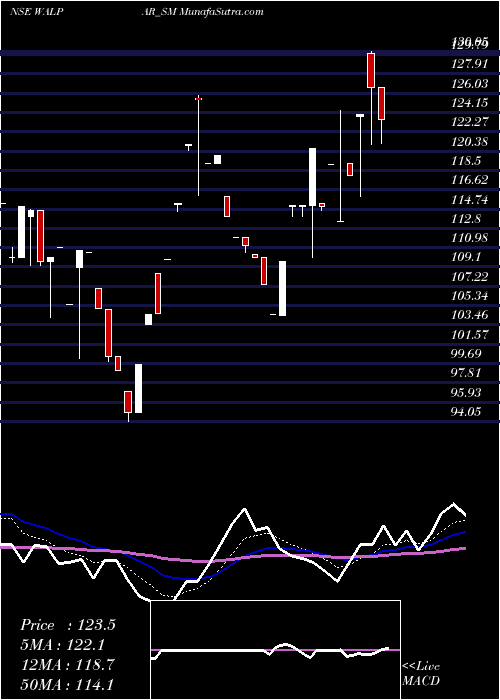Click the 109.1 price axis label
This screenshot has height=700, width=500.
[467, 258]
